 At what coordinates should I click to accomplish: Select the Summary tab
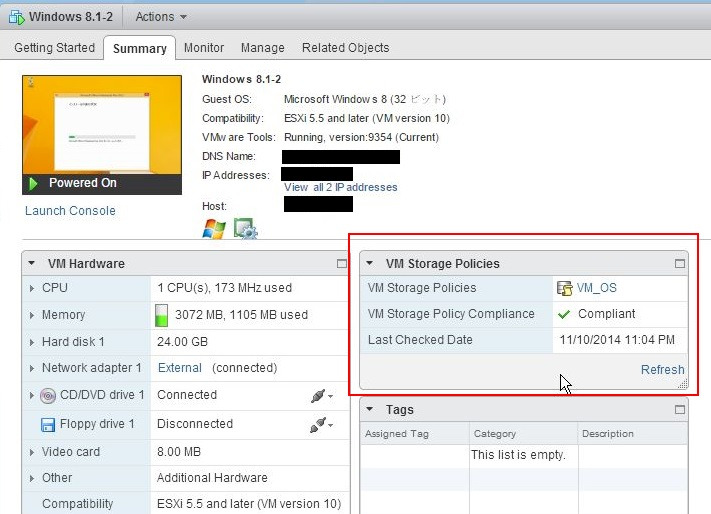[140, 48]
